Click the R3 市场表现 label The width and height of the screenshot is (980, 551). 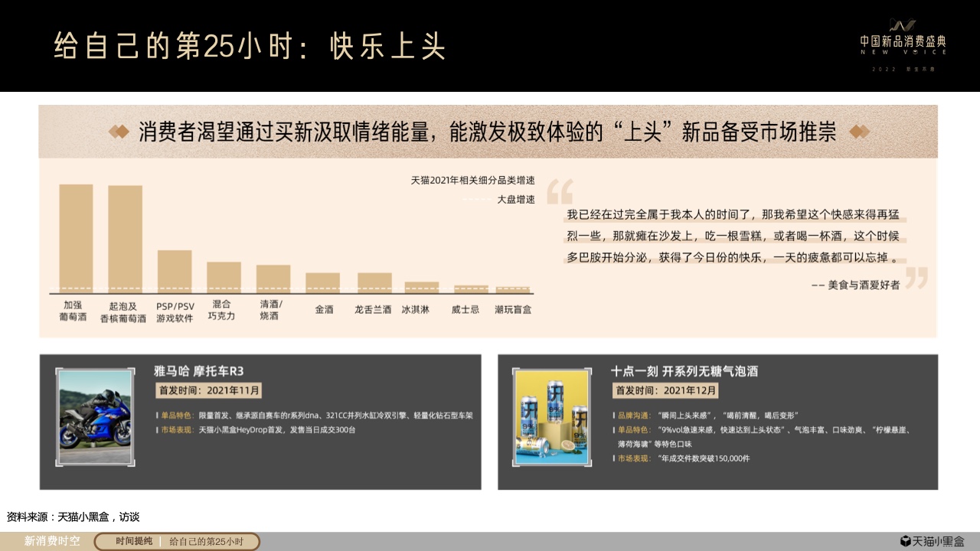click(176, 430)
